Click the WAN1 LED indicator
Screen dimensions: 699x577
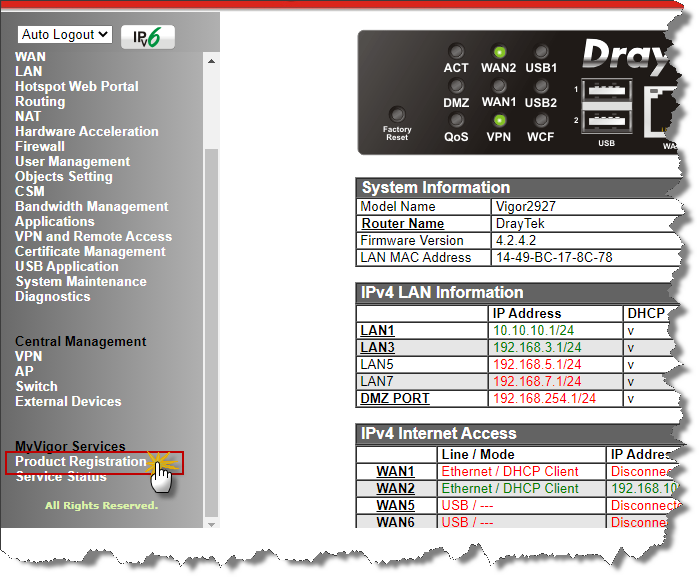click(499, 86)
